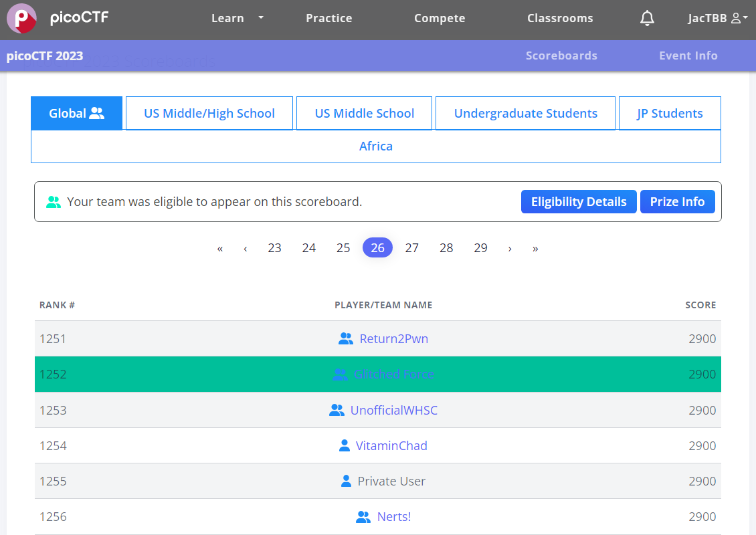Click the team icon beside Glitched Force

pyautogui.click(x=340, y=374)
